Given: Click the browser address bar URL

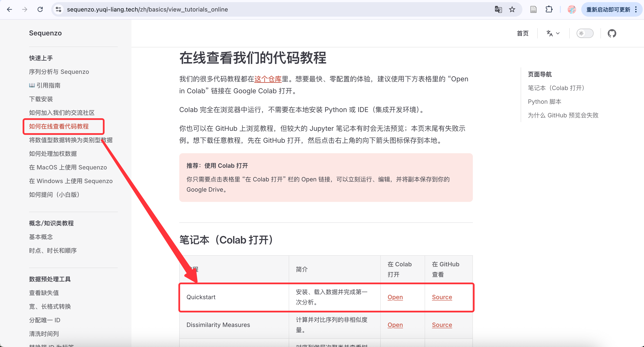Looking at the screenshot, I should click(x=147, y=10).
